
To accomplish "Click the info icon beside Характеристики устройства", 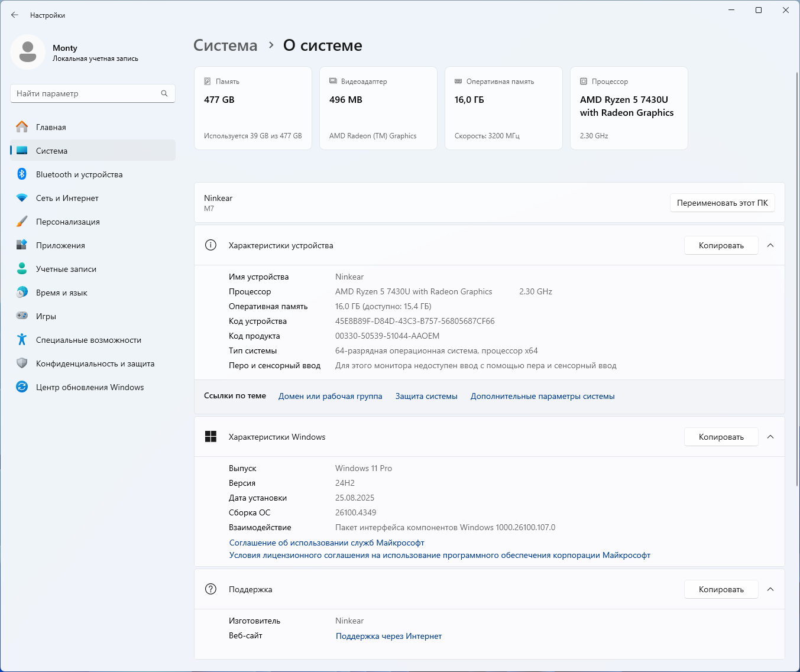I will [210, 245].
